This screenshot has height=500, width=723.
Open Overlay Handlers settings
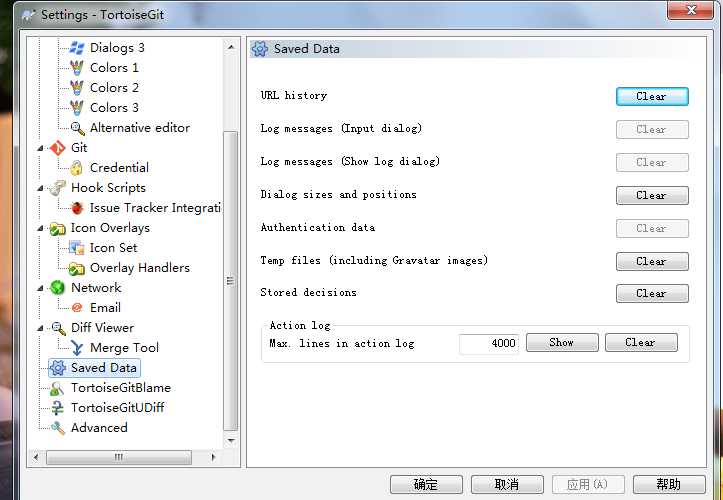[140, 268]
